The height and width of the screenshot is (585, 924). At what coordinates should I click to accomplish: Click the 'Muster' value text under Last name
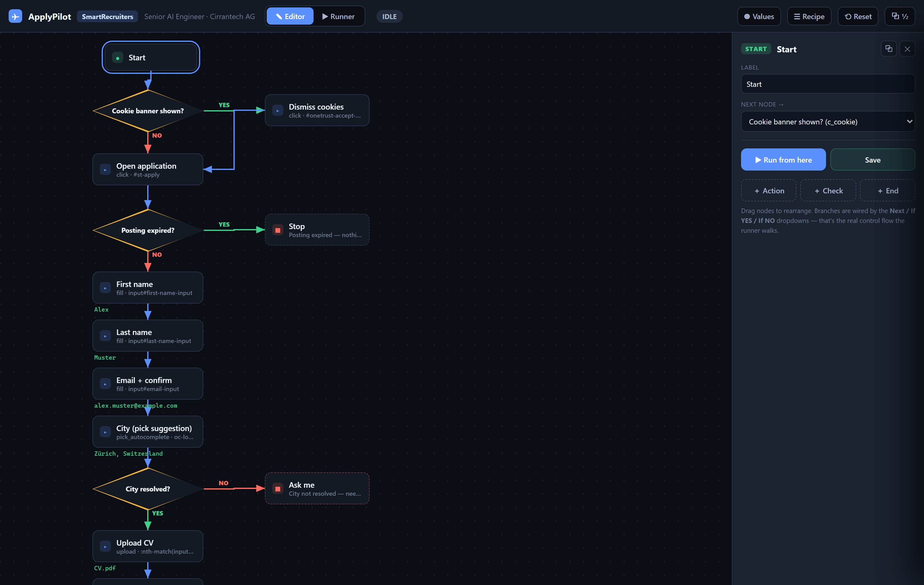click(x=105, y=357)
